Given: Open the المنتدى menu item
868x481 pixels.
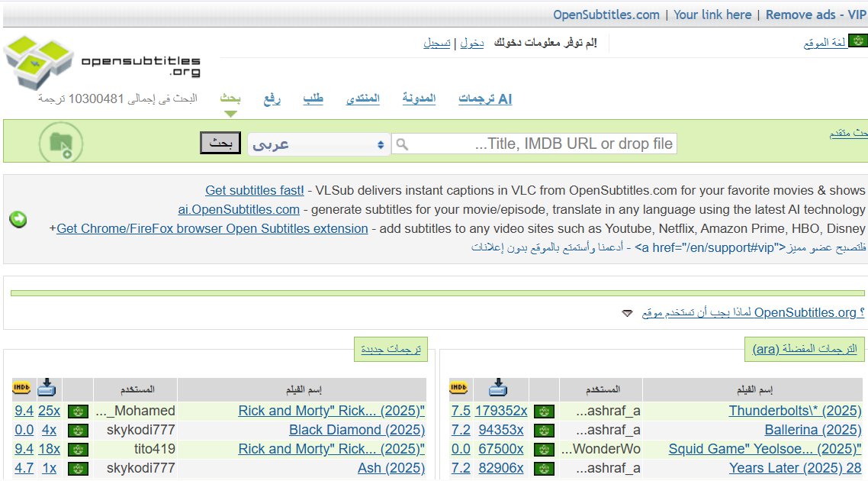Looking at the screenshot, I should click(362, 98).
